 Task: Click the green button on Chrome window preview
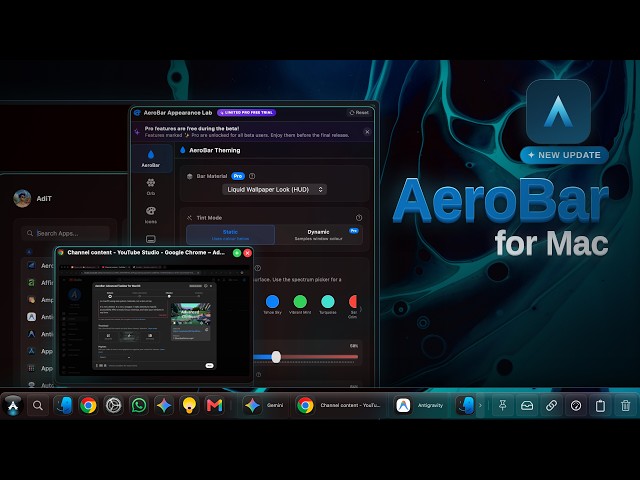[237, 253]
